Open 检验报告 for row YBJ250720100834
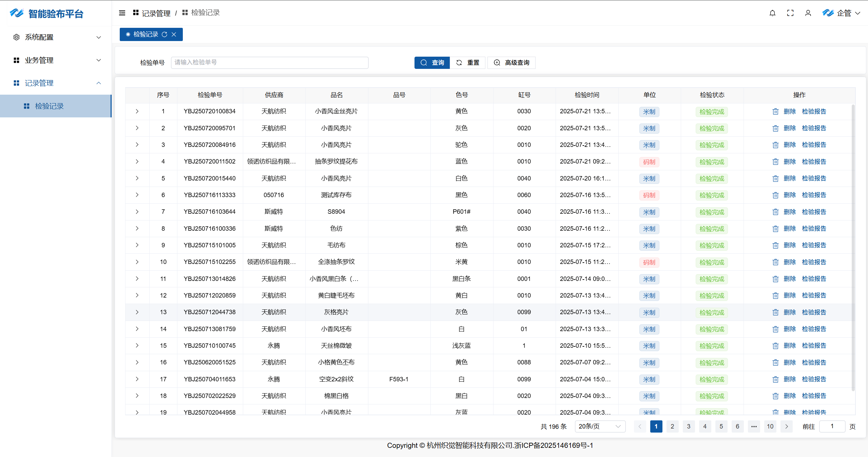This screenshot has width=868, height=457. pos(814,111)
